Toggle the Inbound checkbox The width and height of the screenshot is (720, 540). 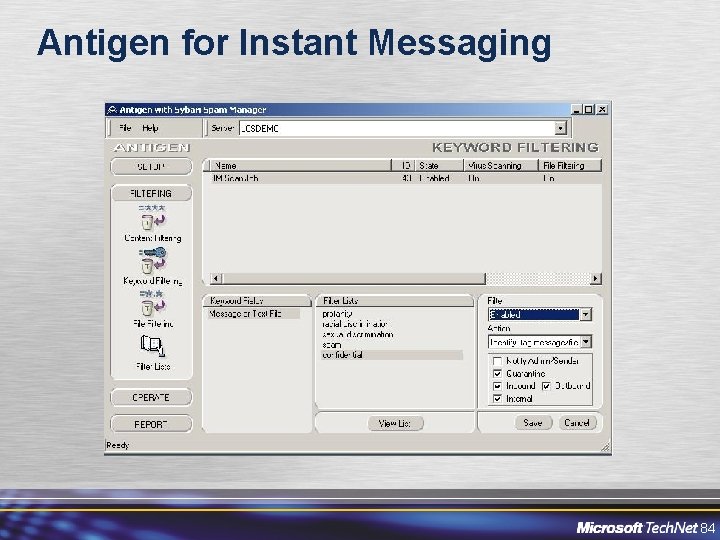pyautogui.click(x=497, y=386)
